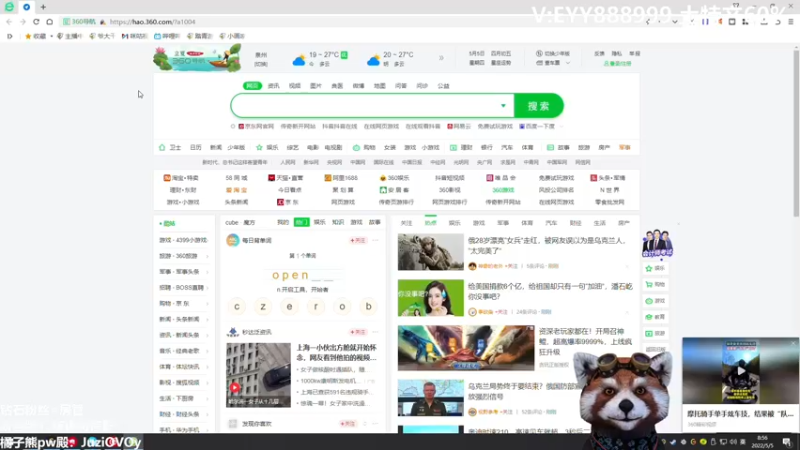Click the 阿里1688 orange site icon
This screenshot has height=450, width=800.
(x=328, y=178)
